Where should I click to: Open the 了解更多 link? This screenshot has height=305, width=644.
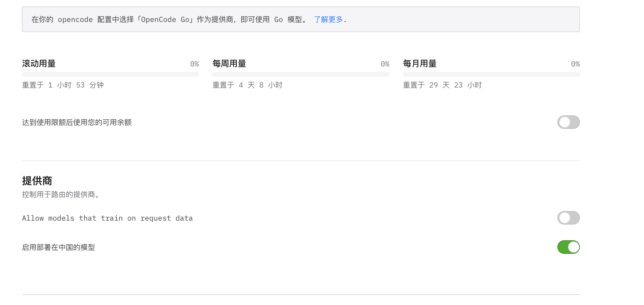(328, 19)
